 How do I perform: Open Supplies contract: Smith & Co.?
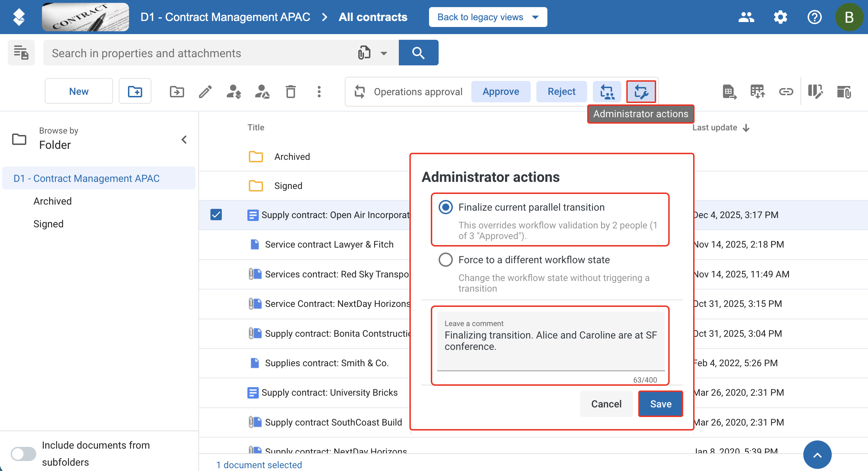pos(327,363)
